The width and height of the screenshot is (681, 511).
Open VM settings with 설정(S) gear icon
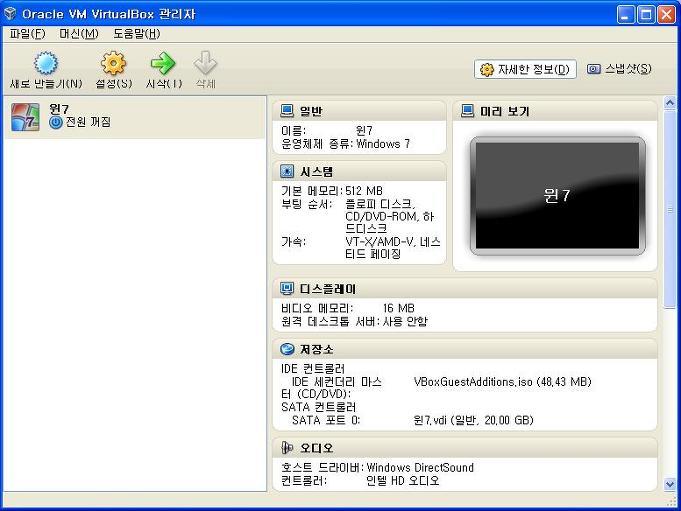click(113, 63)
